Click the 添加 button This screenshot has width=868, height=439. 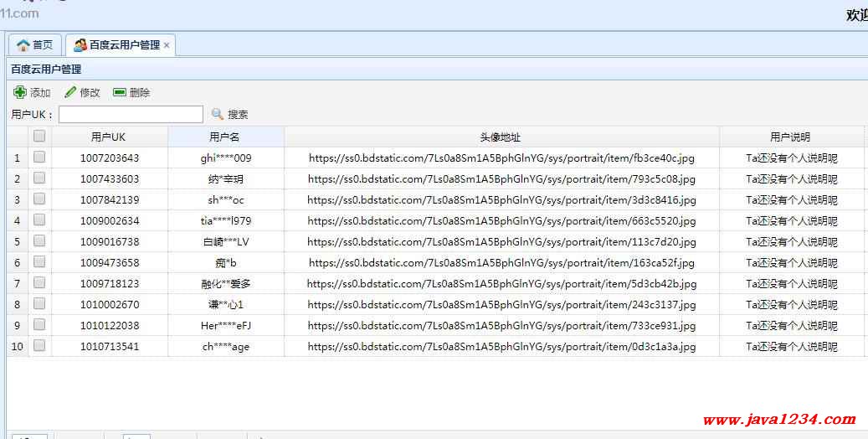32,92
